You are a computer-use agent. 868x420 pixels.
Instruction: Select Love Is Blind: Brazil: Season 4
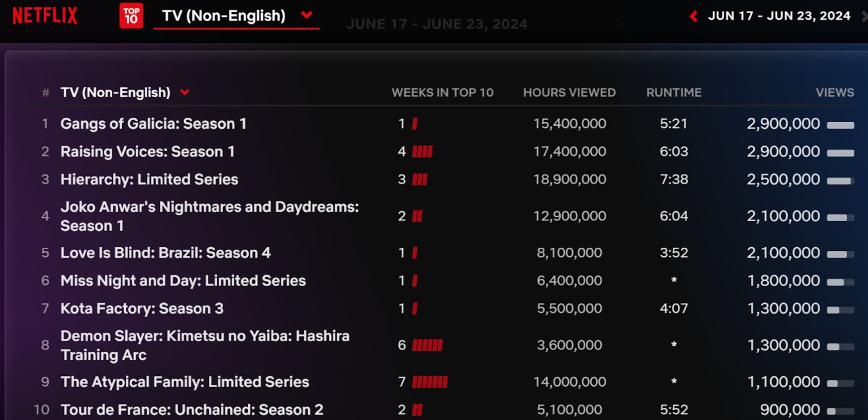click(x=166, y=253)
